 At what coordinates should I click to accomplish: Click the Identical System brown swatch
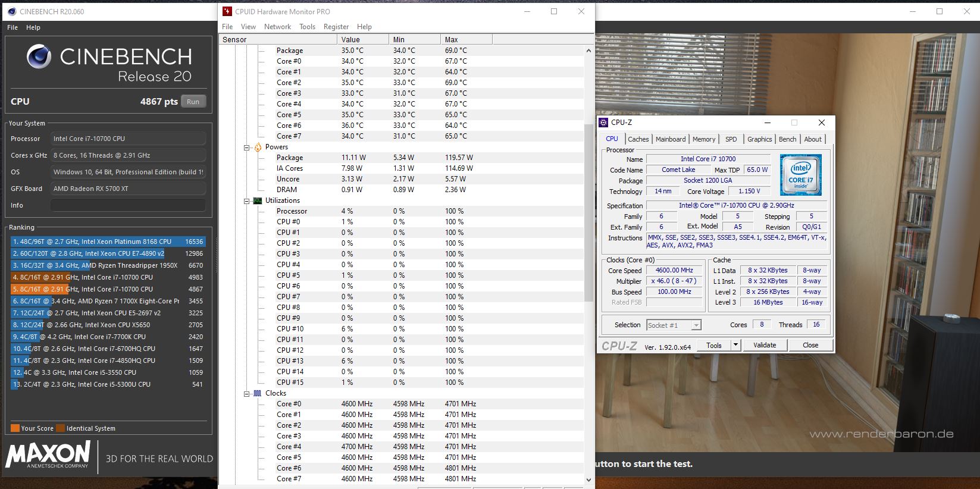(60, 428)
